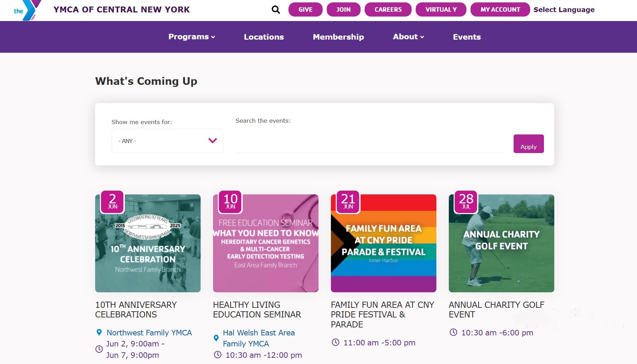This screenshot has height=364, width=637.
Task: Click the 21 JUN date badge
Action: (348, 202)
